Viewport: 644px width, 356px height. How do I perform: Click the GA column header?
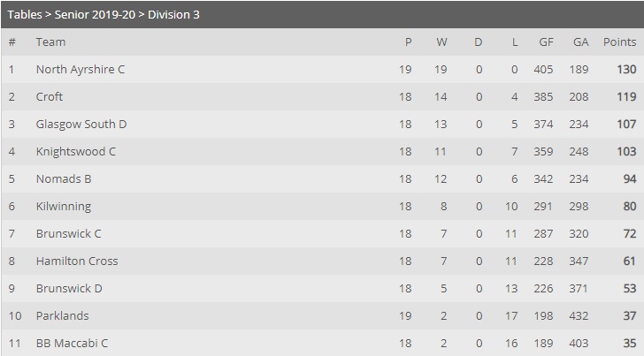(580, 42)
